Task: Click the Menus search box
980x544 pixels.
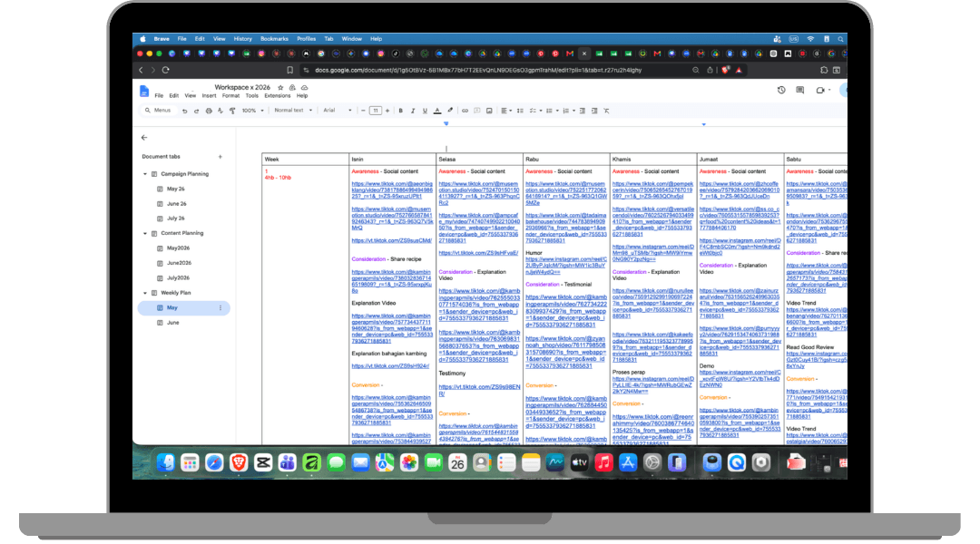Action: pos(158,111)
